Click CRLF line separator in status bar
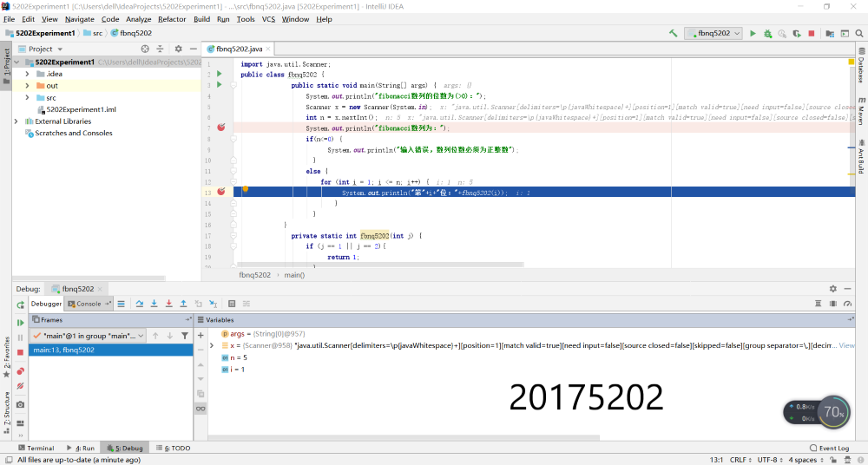The height and width of the screenshot is (465, 868). [x=740, y=460]
